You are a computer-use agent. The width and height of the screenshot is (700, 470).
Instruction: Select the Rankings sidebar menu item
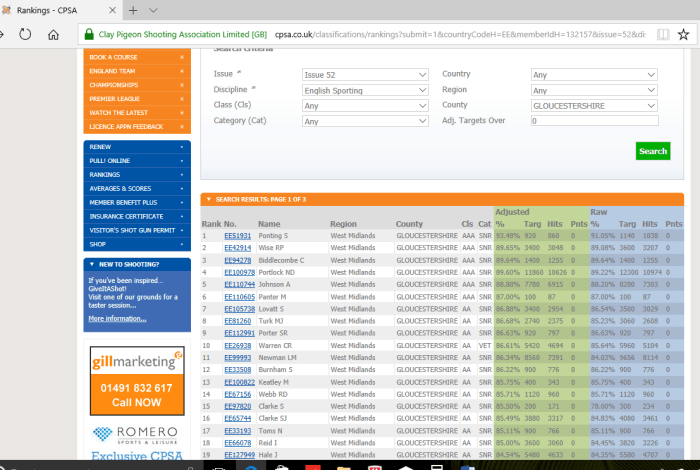(x=136, y=174)
